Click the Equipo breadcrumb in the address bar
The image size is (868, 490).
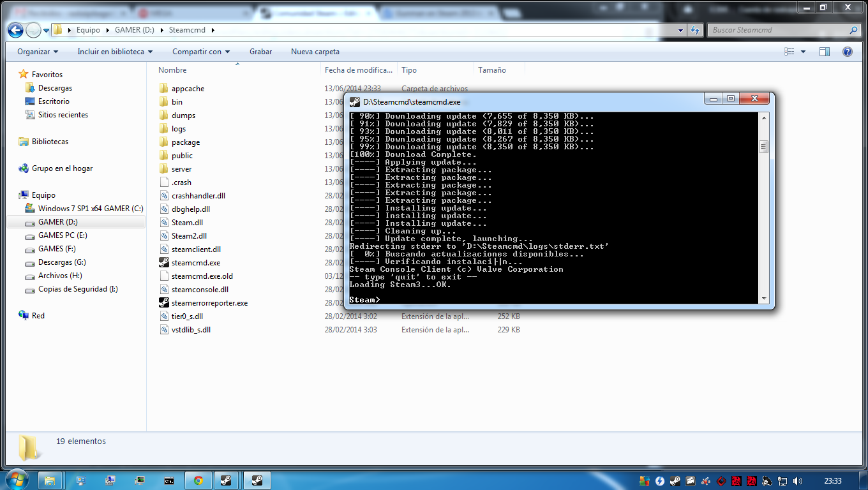click(87, 30)
